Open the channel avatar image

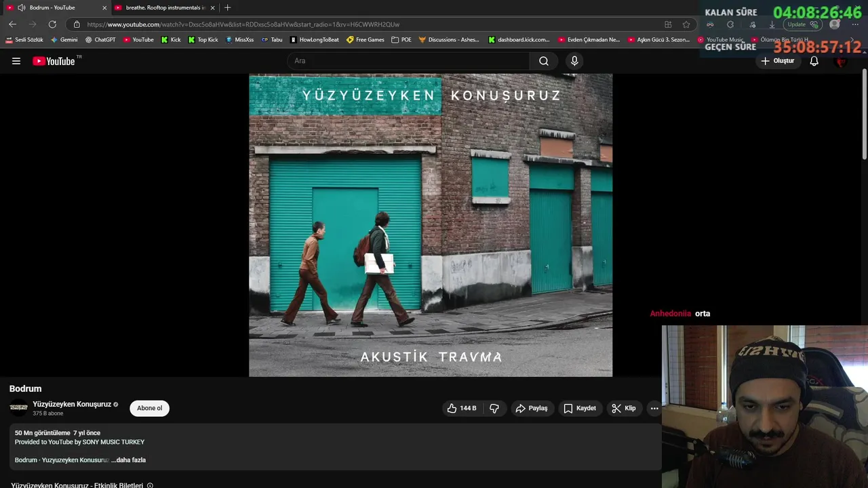click(19, 408)
